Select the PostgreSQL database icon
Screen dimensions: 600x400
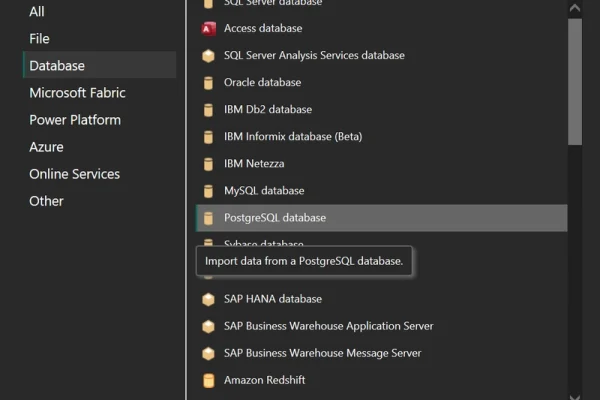coord(208,218)
